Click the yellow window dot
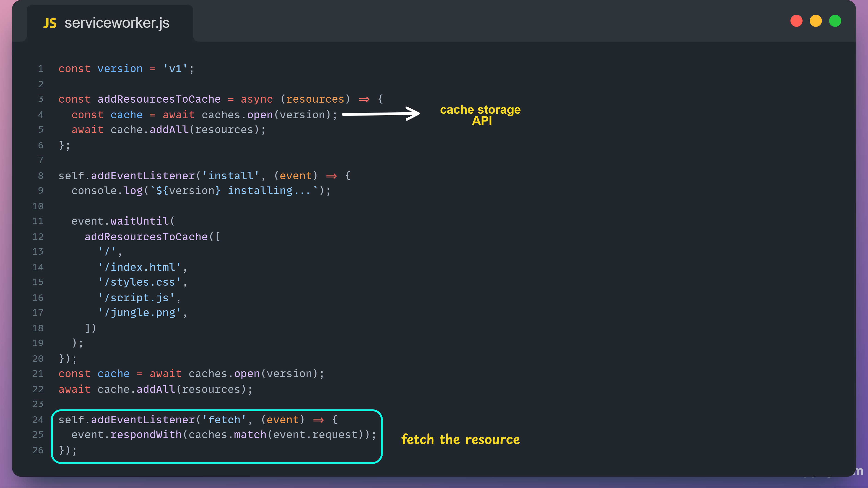 (x=816, y=21)
